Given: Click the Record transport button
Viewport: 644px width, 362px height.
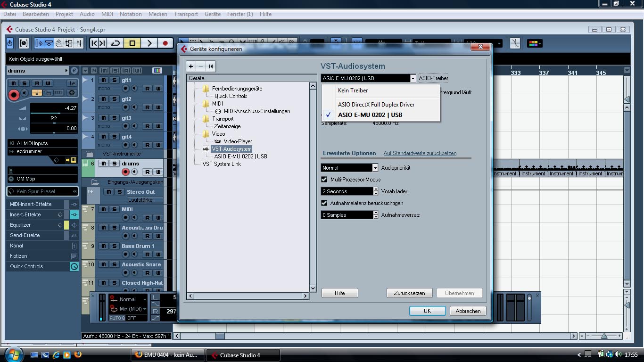Looking at the screenshot, I should (x=165, y=43).
